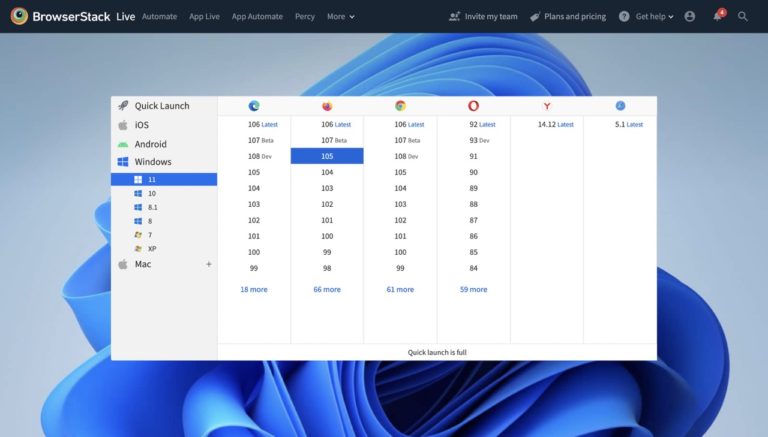Open the user account profile icon
The width and height of the screenshot is (768, 437).
689,17
